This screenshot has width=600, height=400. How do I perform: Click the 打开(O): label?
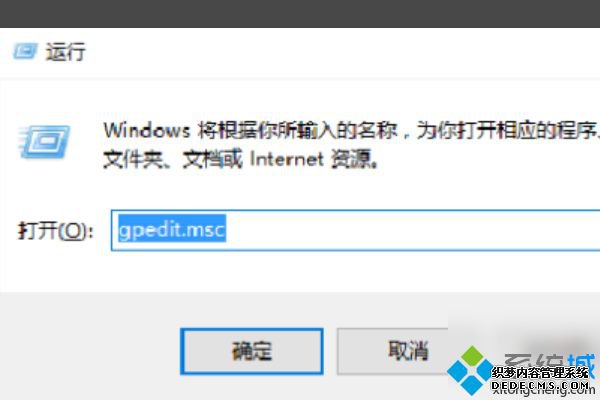(55, 231)
